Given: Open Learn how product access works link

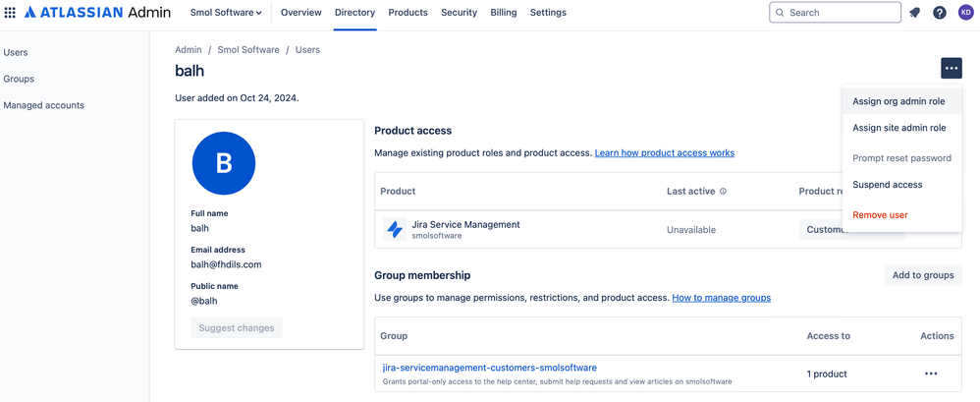Looking at the screenshot, I should [664, 153].
